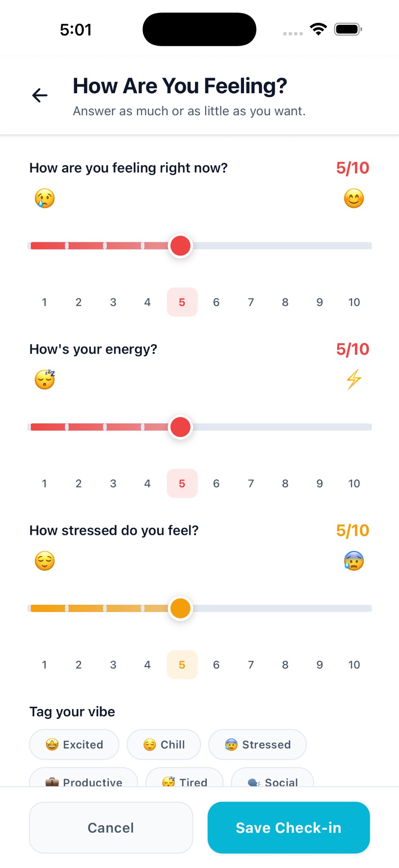Tap the Wi-Fi status icon

[318, 29]
